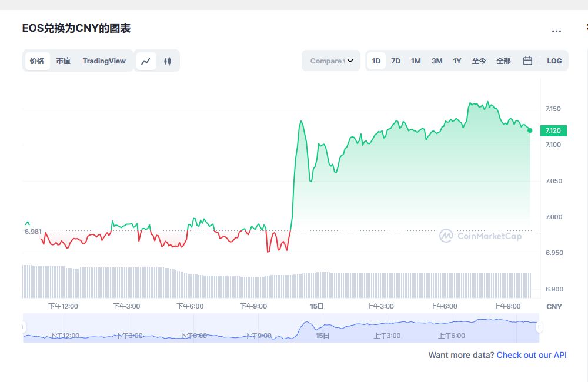Select the 7D time range

point(396,61)
